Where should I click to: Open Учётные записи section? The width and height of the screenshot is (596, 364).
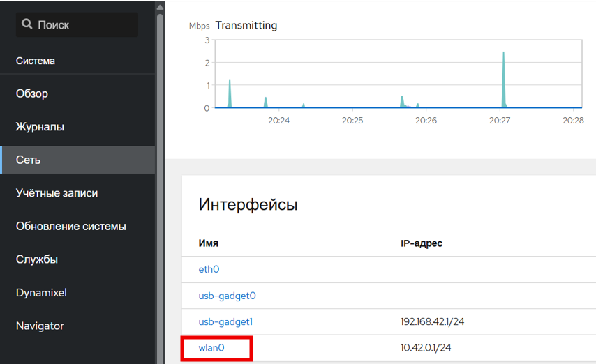point(57,193)
